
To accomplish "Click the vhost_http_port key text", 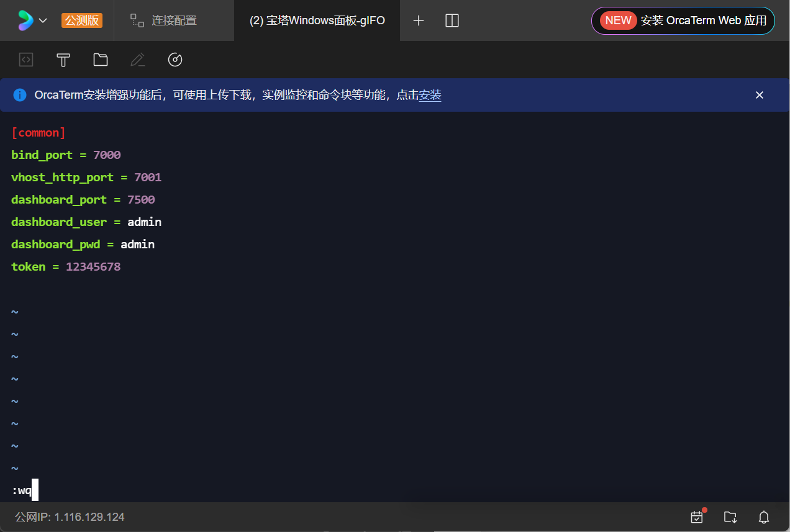I will pyautogui.click(x=62, y=178).
